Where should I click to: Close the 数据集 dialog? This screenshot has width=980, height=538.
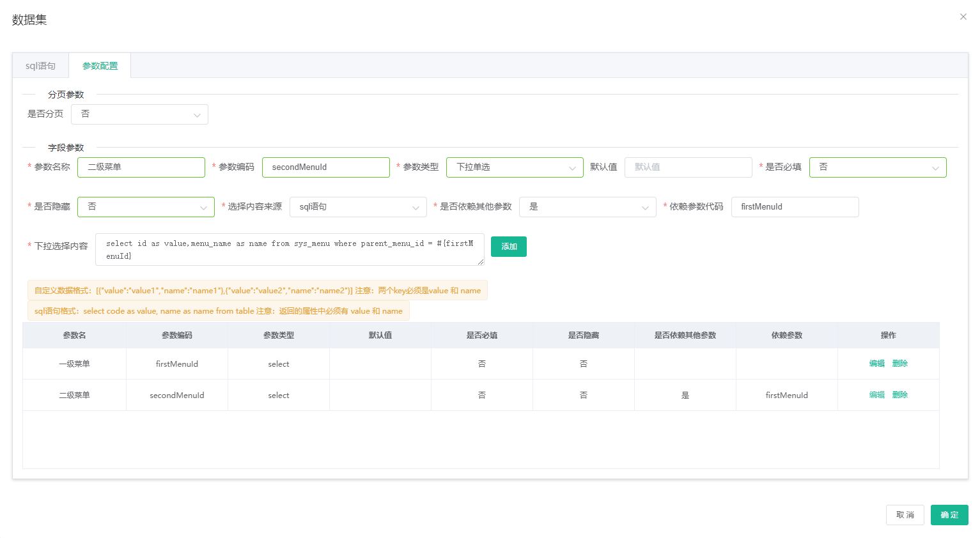coord(963,17)
